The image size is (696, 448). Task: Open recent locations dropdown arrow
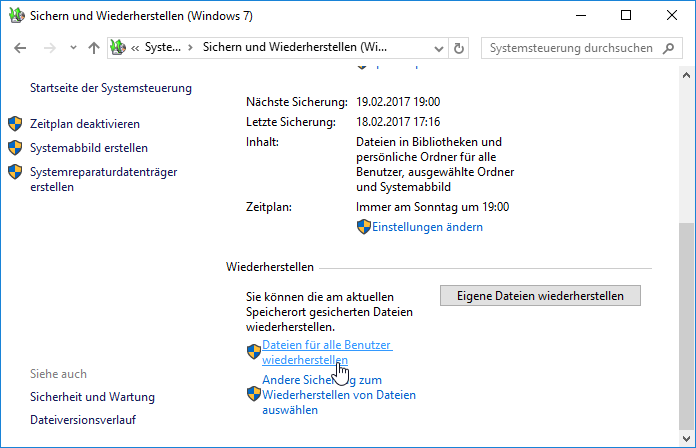[73, 48]
